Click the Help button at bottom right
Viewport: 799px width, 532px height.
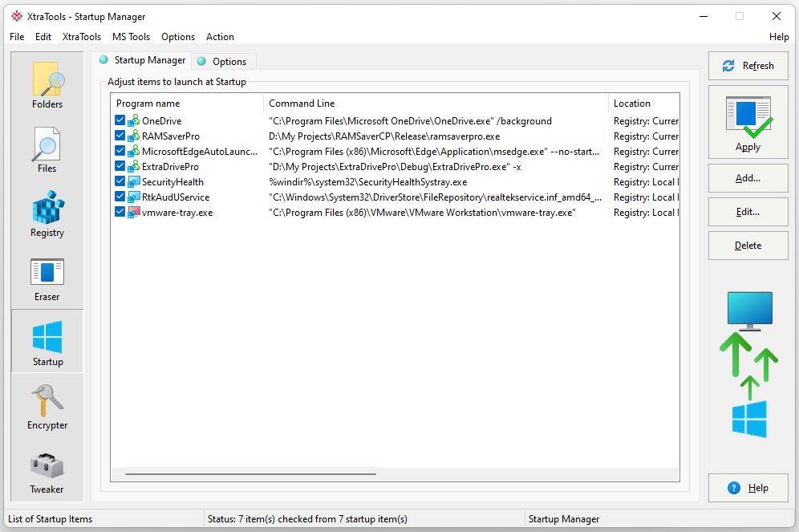(x=748, y=488)
